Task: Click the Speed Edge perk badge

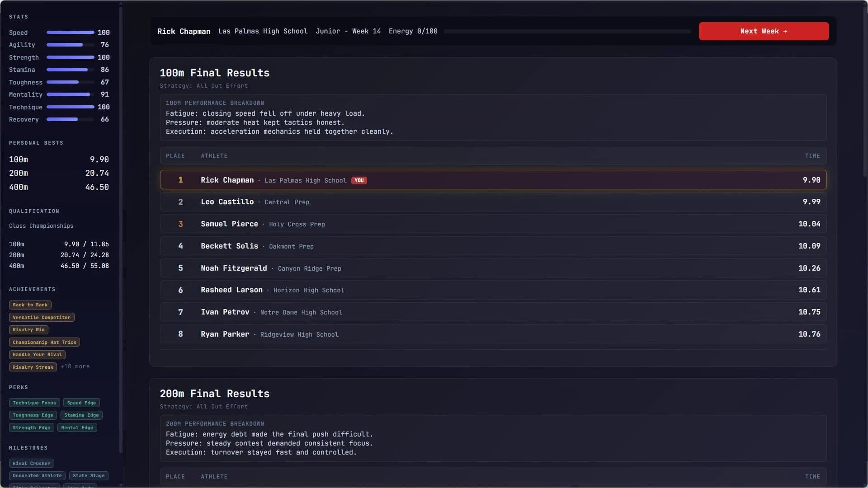Action: tap(81, 403)
